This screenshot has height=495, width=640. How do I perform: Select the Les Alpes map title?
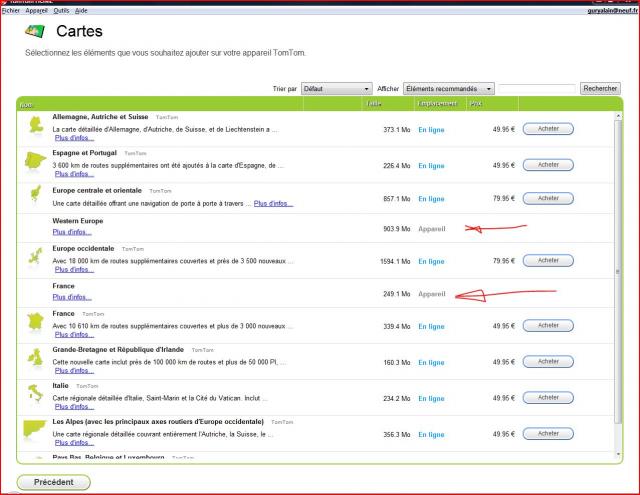pyautogui.click(x=158, y=422)
